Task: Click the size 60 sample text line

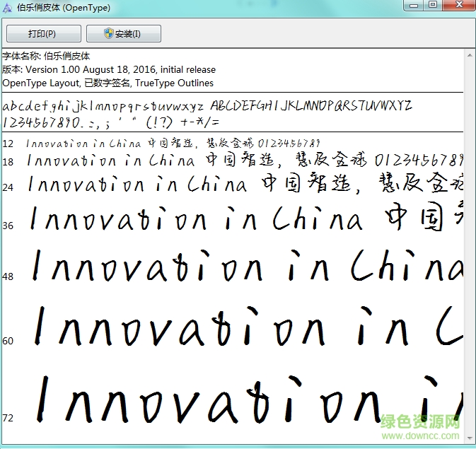Action: 248,325
